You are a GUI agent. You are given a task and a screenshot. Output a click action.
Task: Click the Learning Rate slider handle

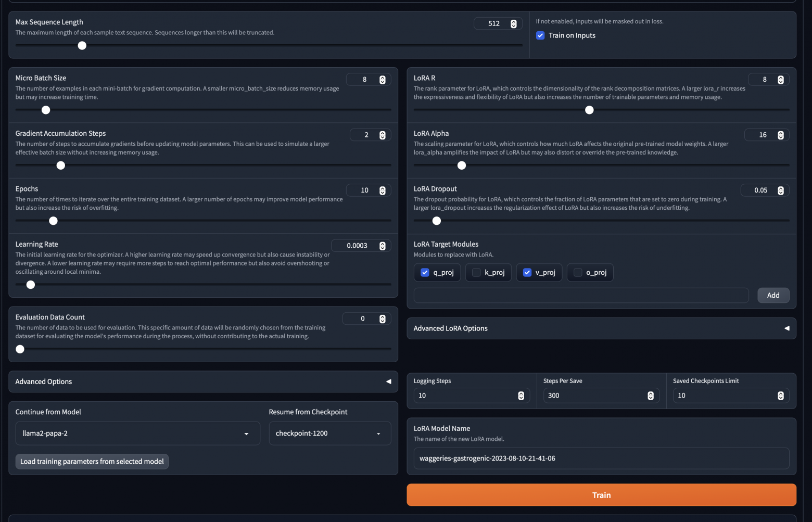pos(30,284)
